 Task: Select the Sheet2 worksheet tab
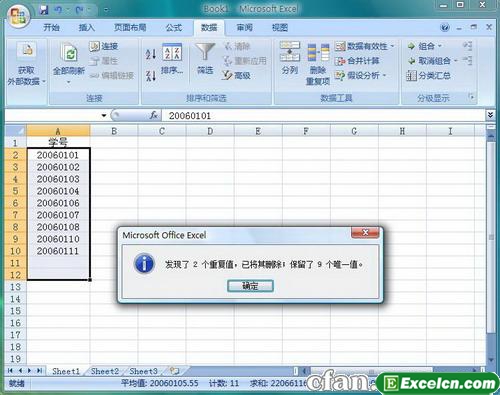105,371
